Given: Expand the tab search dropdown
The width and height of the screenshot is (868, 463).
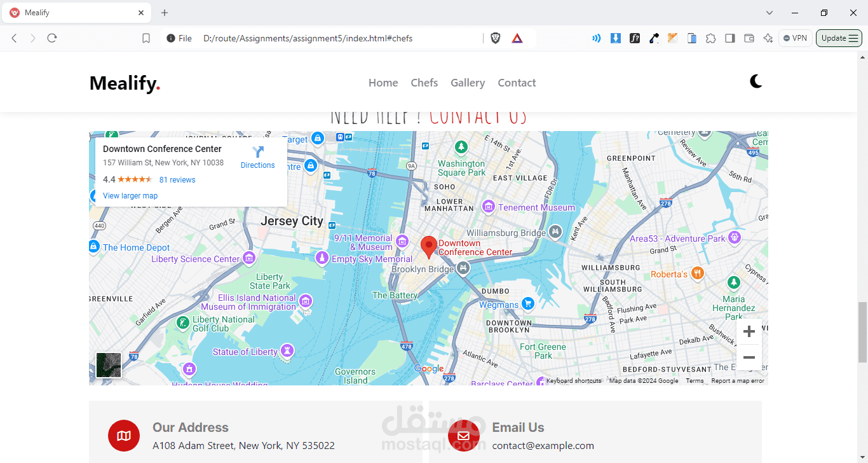Looking at the screenshot, I should (x=770, y=13).
